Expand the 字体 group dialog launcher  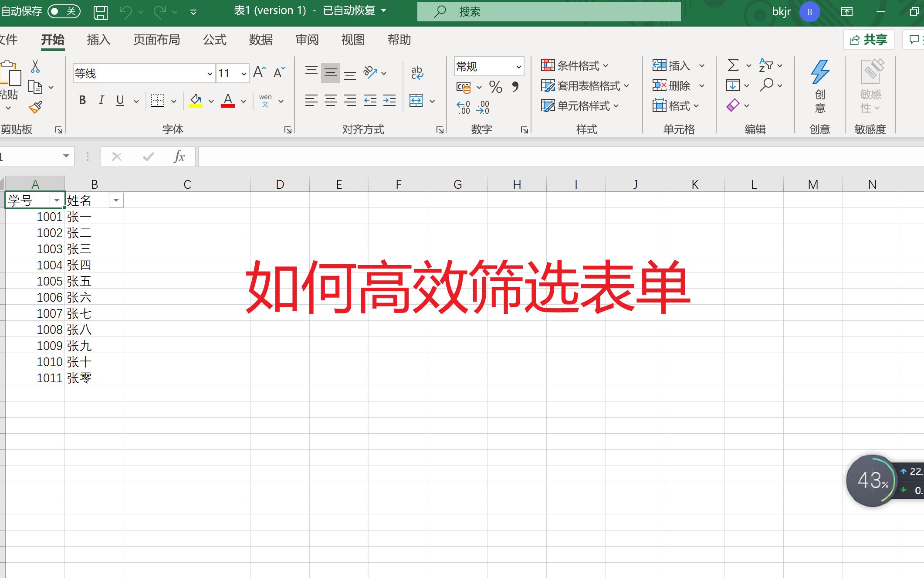tap(288, 129)
